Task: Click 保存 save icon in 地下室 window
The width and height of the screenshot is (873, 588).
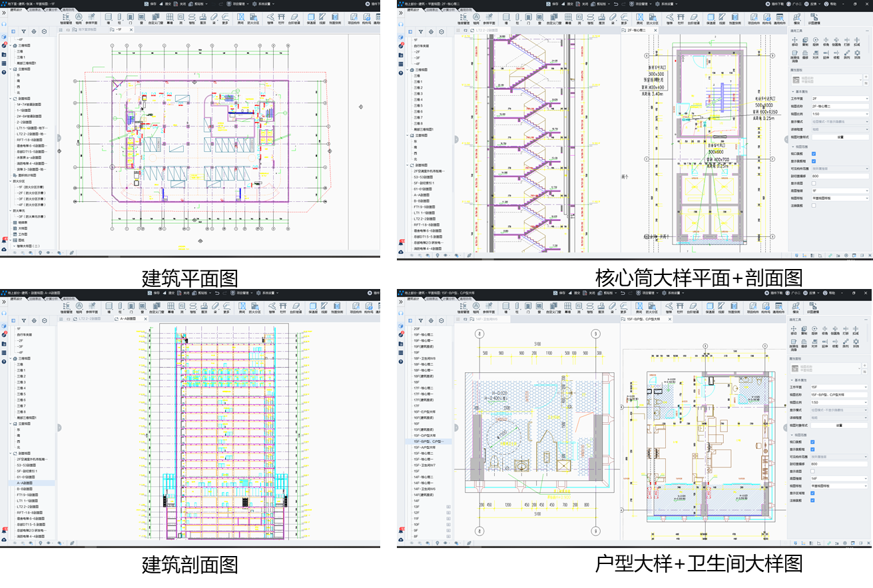Action: (150, 3)
